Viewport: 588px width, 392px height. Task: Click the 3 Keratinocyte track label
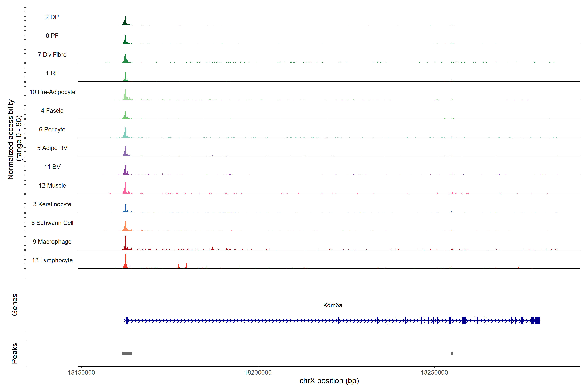(52, 204)
